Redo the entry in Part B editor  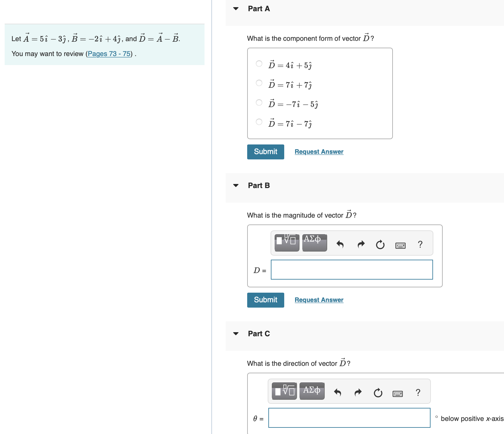pos(360,244)
